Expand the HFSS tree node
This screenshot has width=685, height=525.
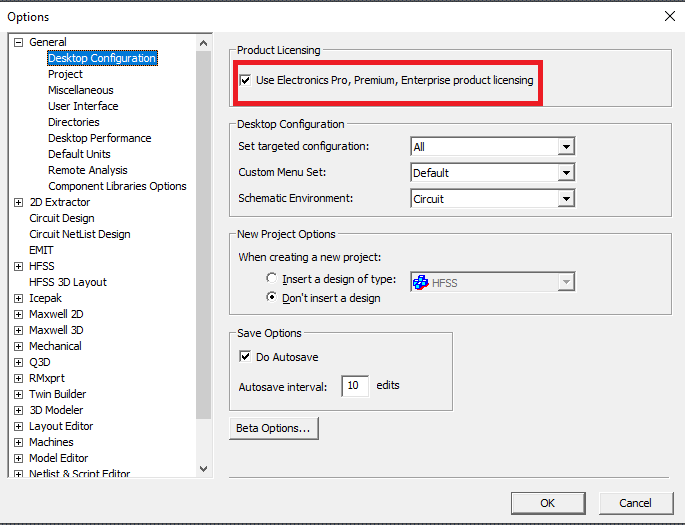(x=18, y=266)
